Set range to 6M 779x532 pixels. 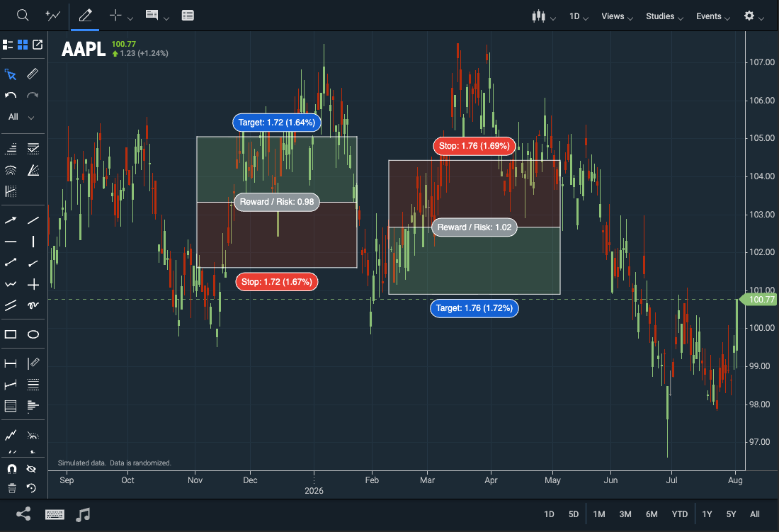click(x=652, y=514)
